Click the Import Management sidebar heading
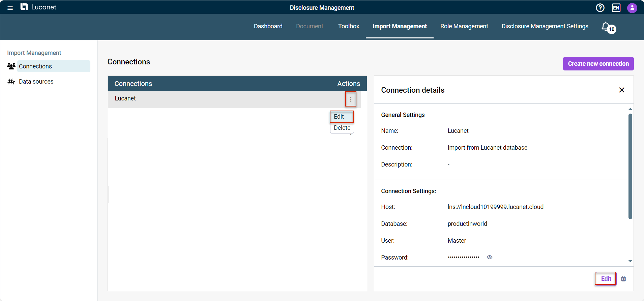Viewport: 644px width, 301px height. pyautogui.click(x=34, y=53)
